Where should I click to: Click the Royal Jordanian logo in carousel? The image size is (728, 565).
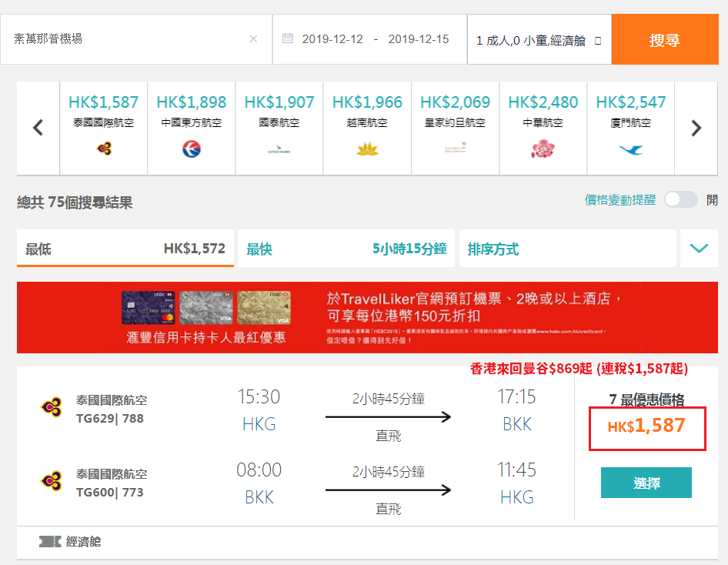coord(455,148)
